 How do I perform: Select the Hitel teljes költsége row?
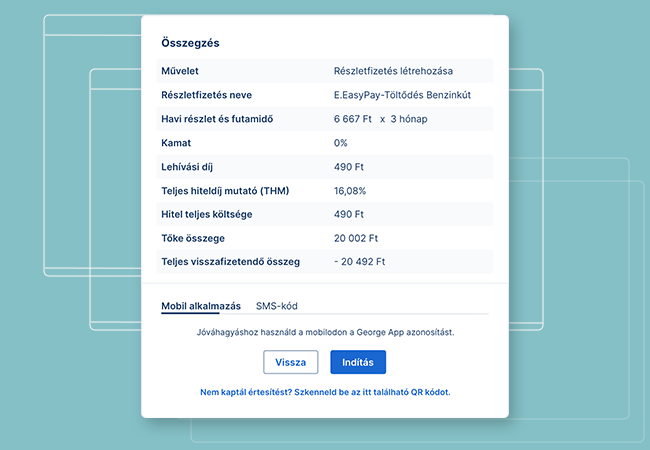click(x=325, y=214)
